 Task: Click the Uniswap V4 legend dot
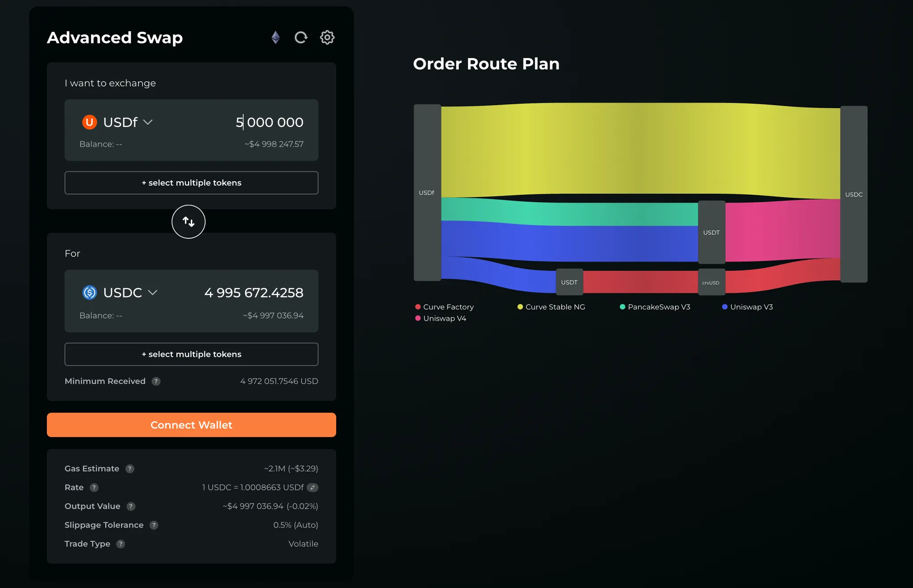click(x=418, y=318)
